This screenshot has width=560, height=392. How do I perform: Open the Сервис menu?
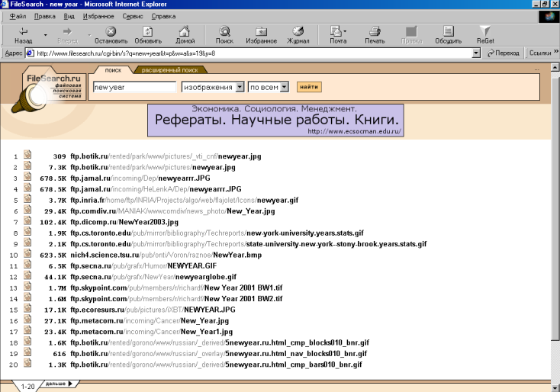point(133,17)
